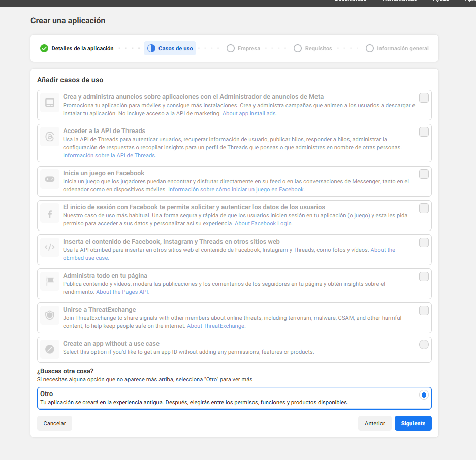Click the Facebook Login 'f' icon

[x=50, y=214]
